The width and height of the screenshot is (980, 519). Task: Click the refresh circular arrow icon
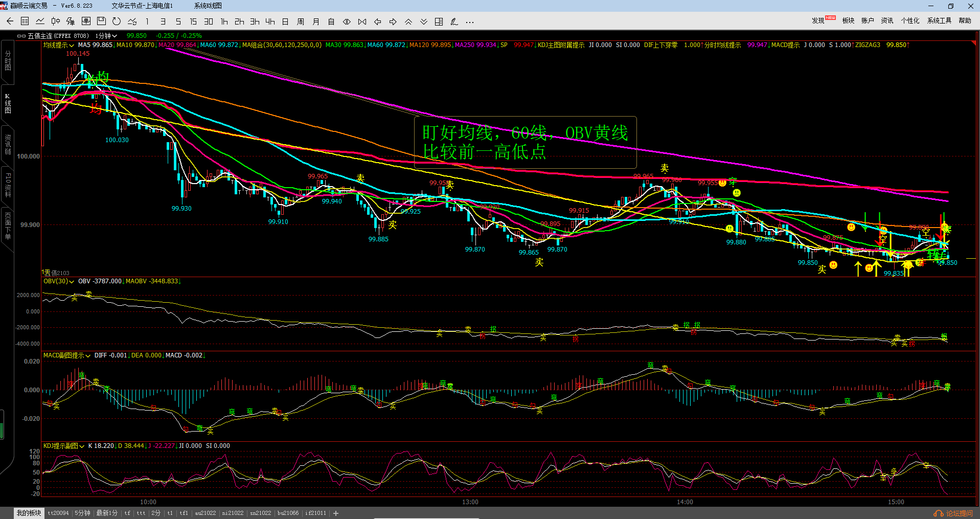[117, 21]
